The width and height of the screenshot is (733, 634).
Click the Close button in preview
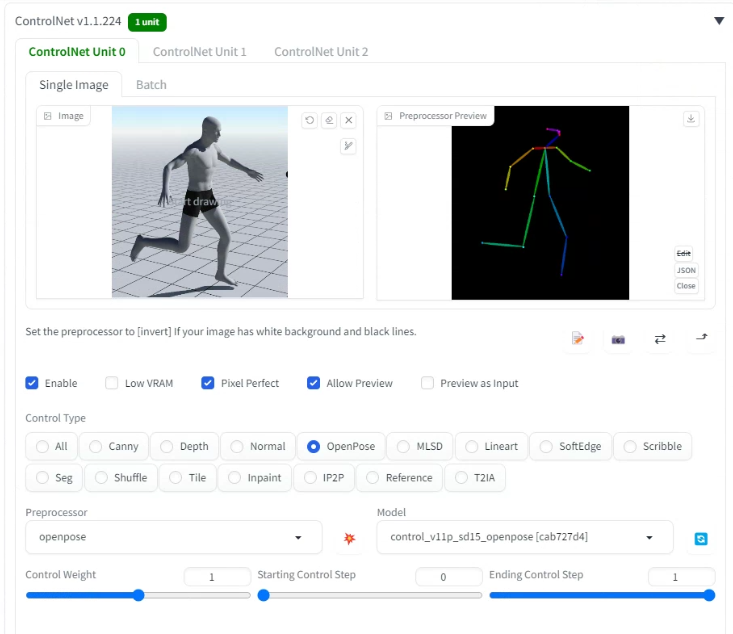point(686,286)
